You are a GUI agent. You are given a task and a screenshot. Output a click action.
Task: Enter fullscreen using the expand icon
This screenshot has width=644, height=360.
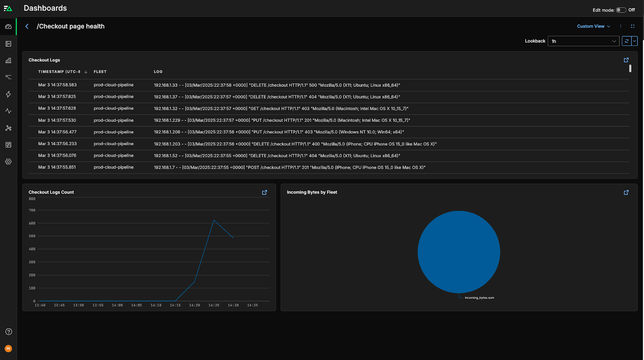tap(633, 27)
